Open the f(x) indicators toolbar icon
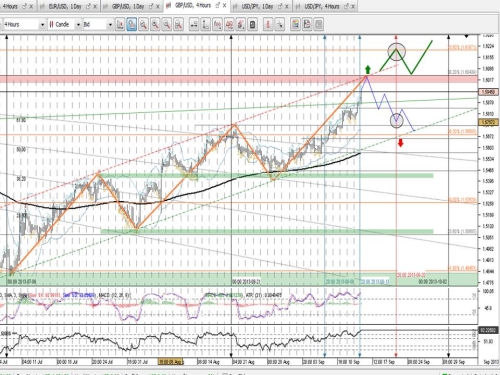The width and height of the screenshot is (500, 375). (x=217, y=24)
